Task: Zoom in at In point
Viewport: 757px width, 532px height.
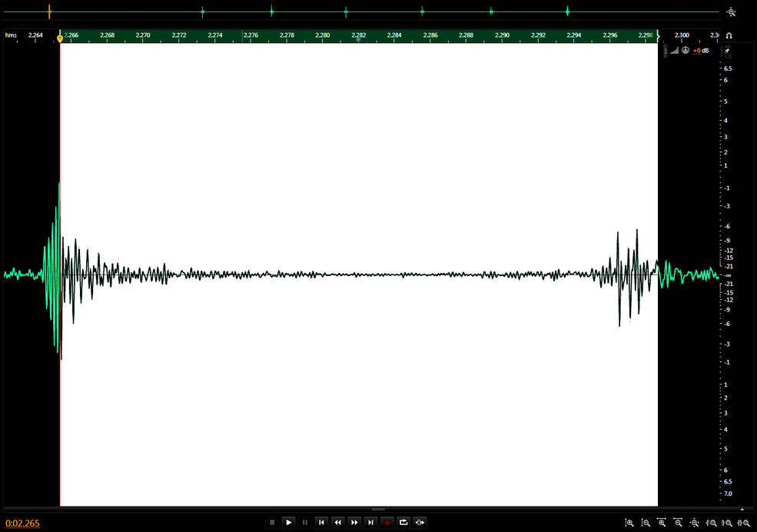Action: tap(711, 523)
